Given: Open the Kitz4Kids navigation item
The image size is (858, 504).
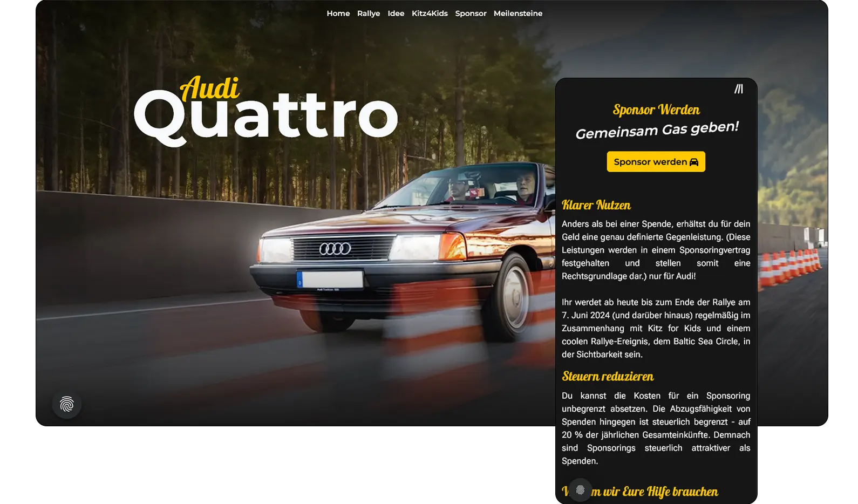Looking at the screenshot, I should pos(430,13).
